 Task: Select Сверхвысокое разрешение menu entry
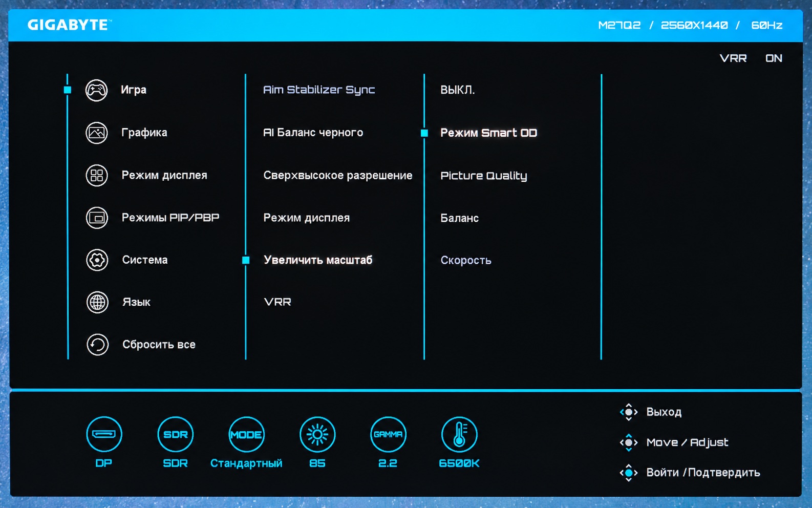click(338, 175)
